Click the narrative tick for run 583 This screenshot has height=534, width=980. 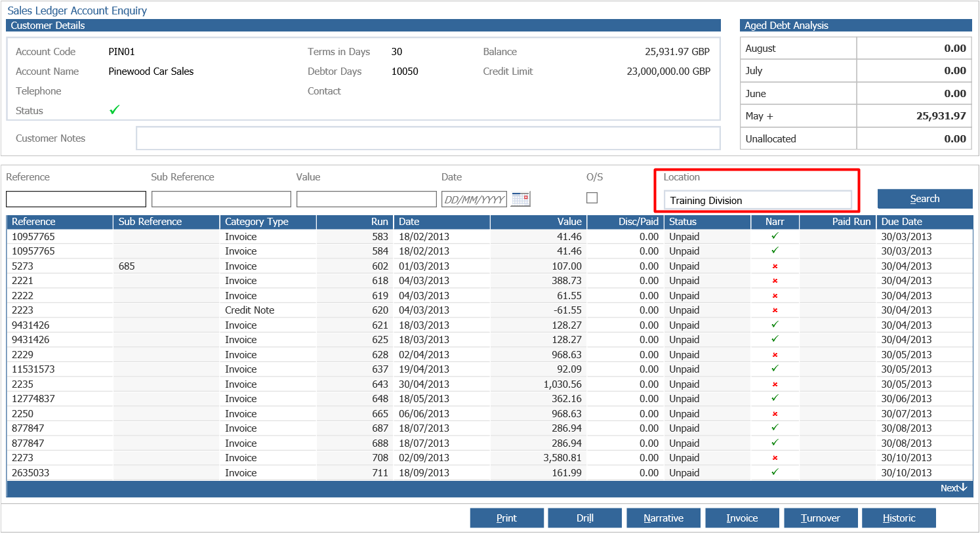click(775, 236)
